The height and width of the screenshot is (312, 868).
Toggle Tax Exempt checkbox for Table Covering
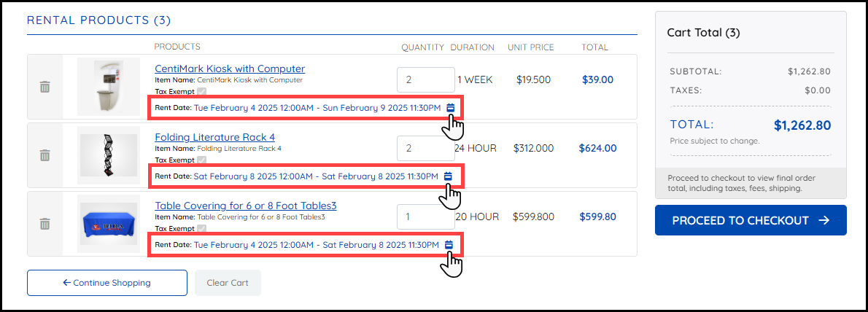pyautogui.click(x=202, y=228)
